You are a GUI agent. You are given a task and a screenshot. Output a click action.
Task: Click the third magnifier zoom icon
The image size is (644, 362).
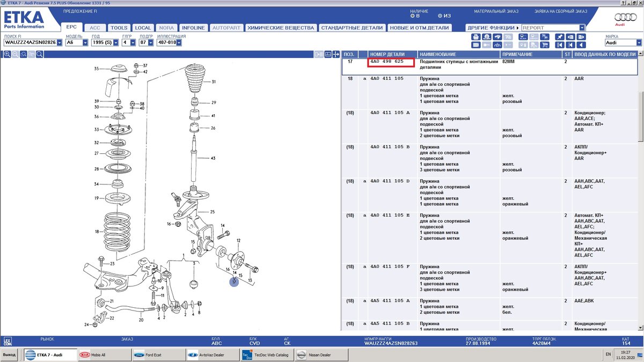(x=23, y=54)
